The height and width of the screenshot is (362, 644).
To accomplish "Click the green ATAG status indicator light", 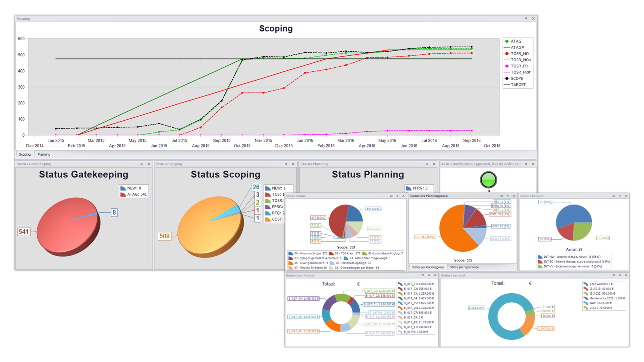I will (x=488, y=180).
